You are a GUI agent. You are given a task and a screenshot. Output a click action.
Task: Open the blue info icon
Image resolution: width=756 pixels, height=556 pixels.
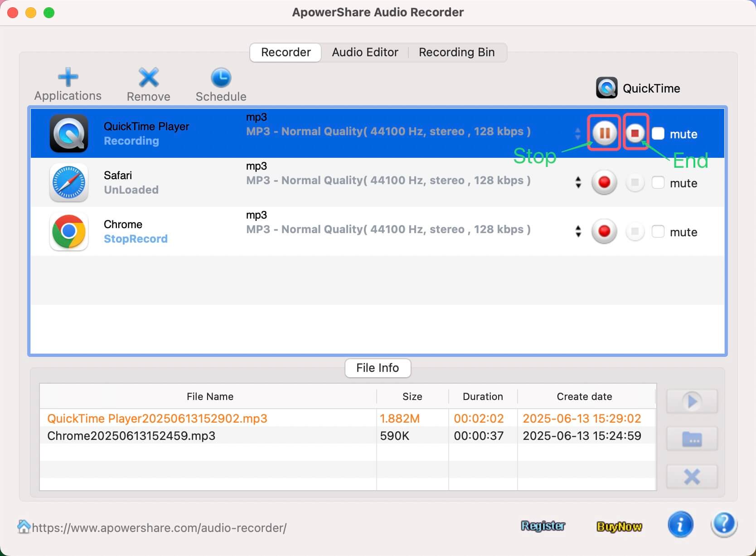680,525
